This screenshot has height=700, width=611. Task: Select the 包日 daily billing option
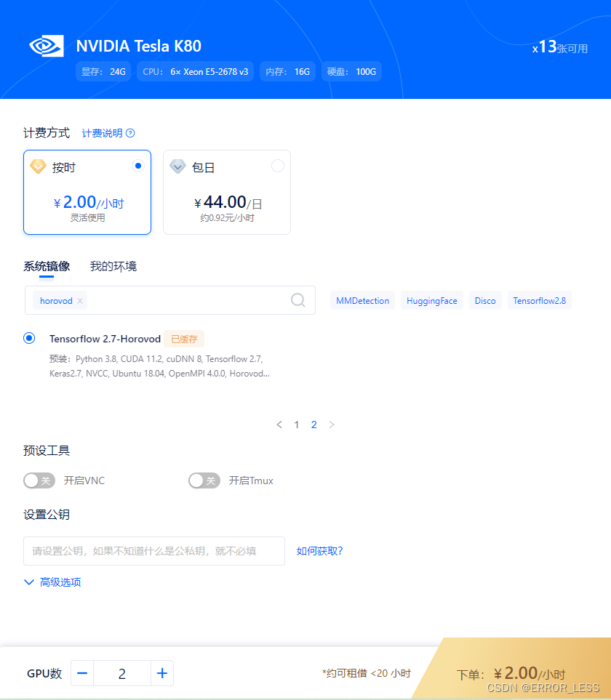coord(277,166)
